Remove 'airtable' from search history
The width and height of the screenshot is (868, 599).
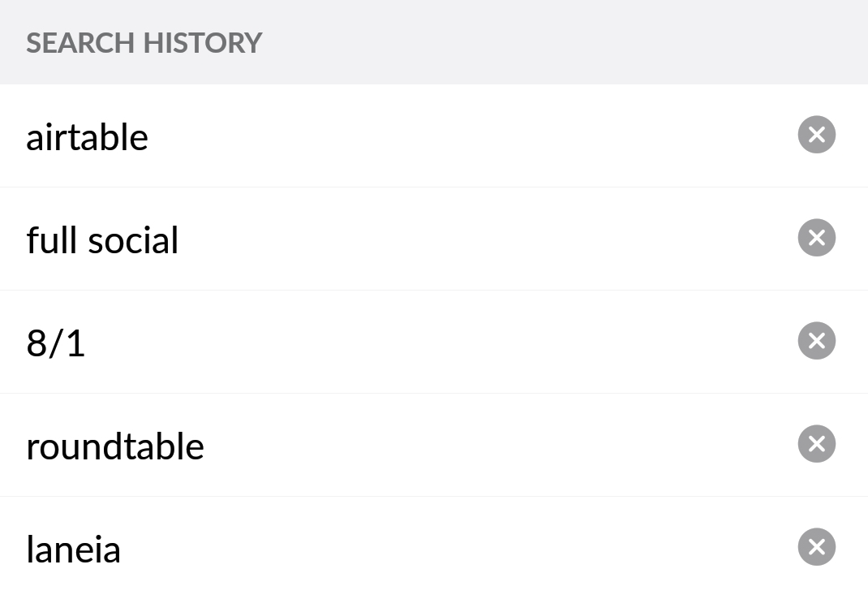point(817,135)
